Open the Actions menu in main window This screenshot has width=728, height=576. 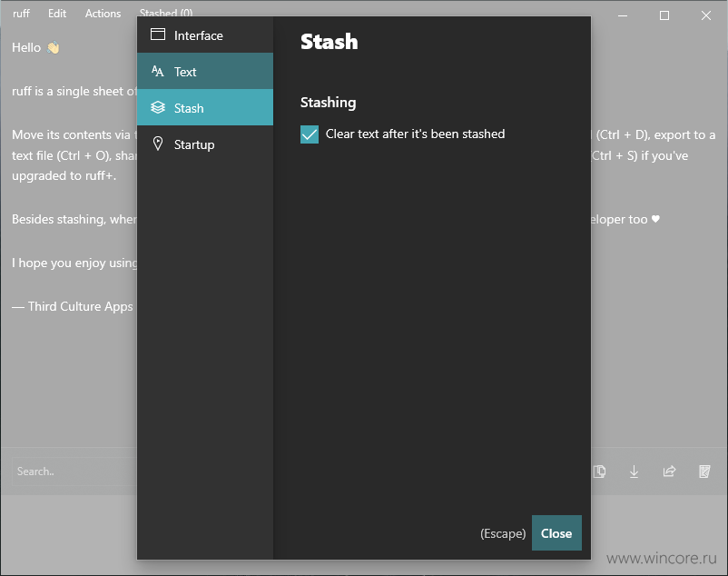pyautogui.click(x=103, y=14)
